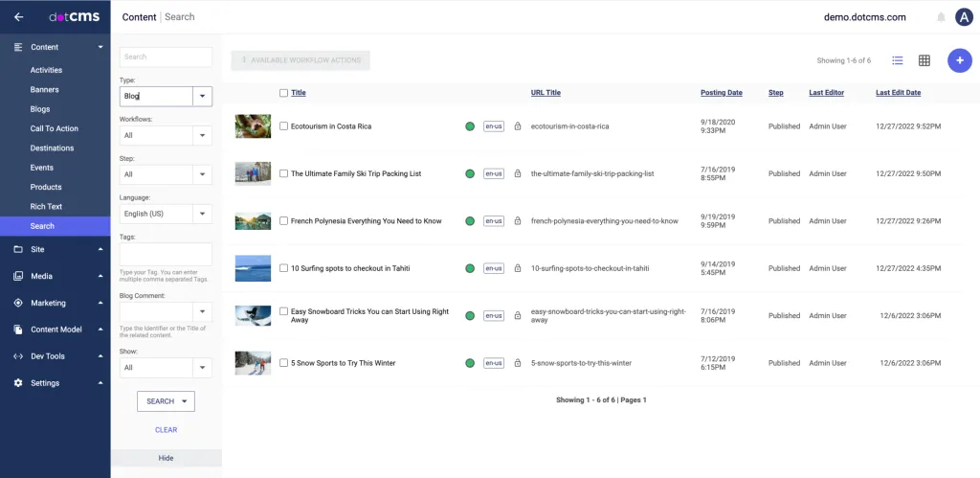Screen dimensions: 980x478
Task: Click green status dot for 5 Snow Sports
Action: coord(470,363)
